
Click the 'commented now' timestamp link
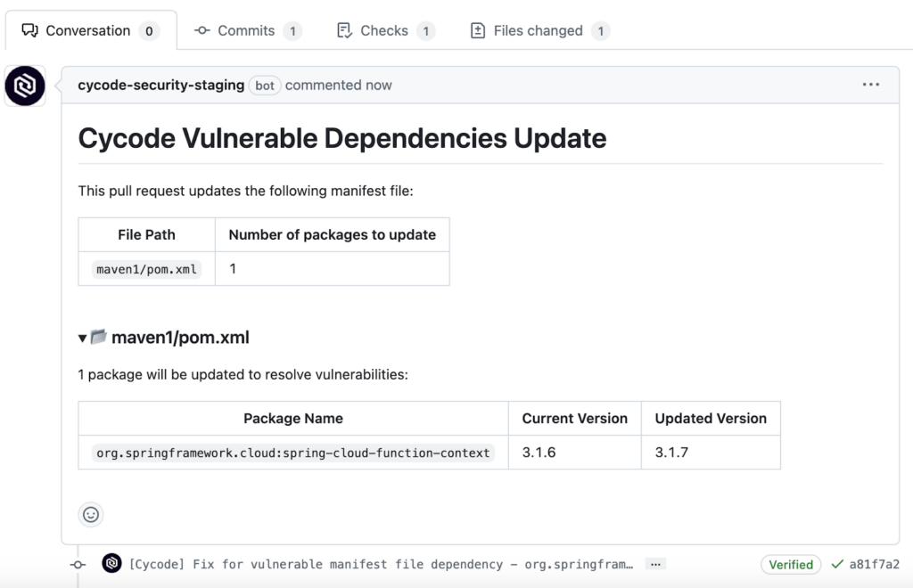point(338,85)
